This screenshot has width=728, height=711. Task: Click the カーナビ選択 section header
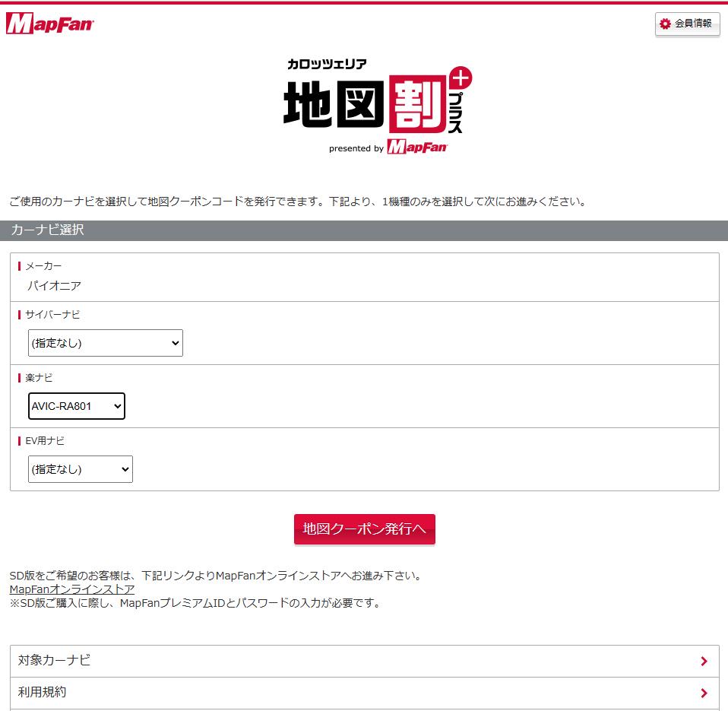pyautogui.click(x=364, y=230)
